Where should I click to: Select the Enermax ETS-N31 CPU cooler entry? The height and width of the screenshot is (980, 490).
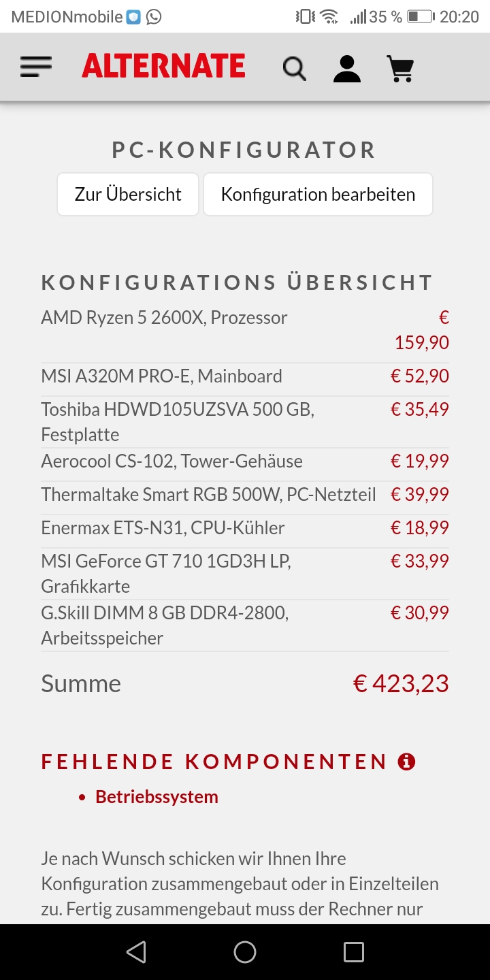click(163, 528)
